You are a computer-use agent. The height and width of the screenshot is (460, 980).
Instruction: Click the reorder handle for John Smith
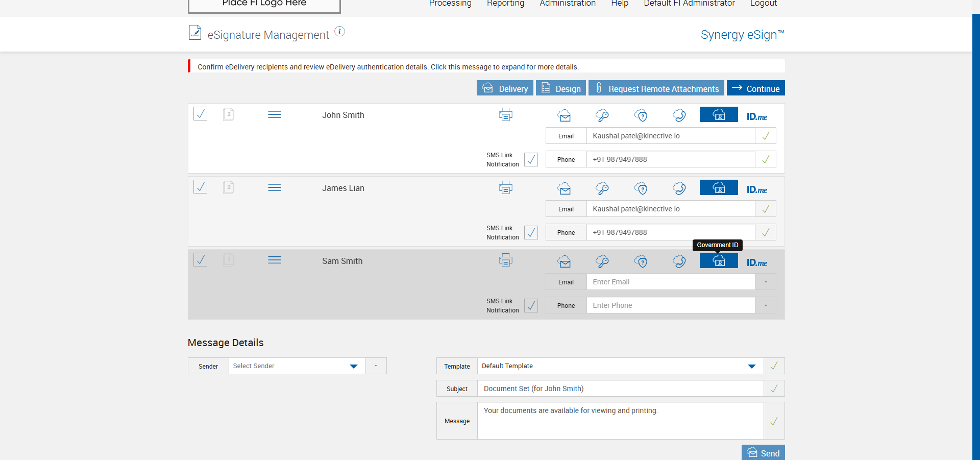[275, 114]
